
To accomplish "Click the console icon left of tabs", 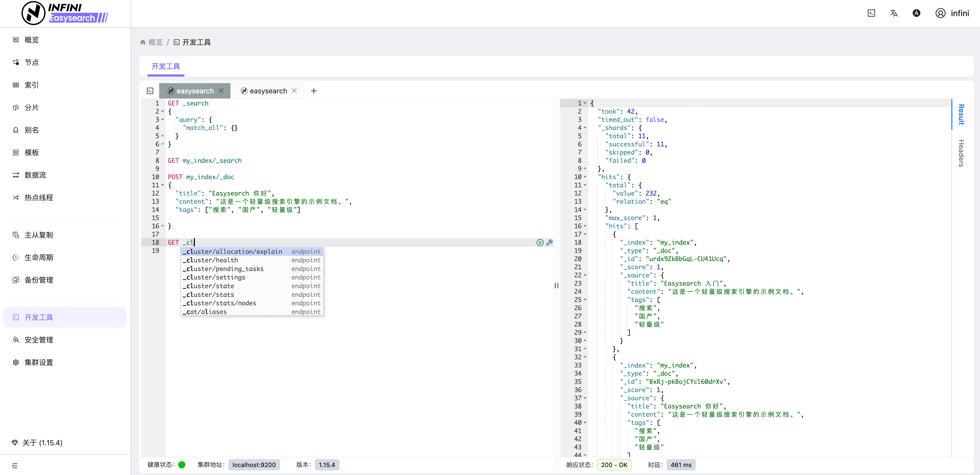I will click(150, 91).
